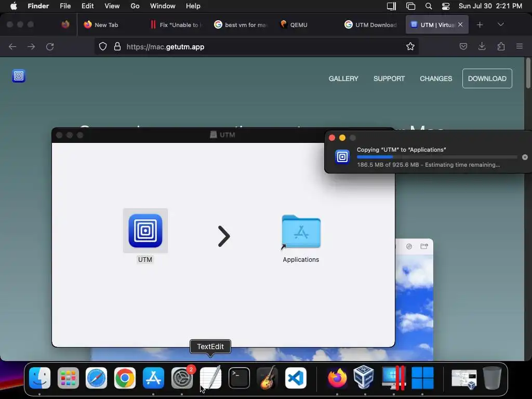Click the page vertical scrollbar
532x399 pixels.
point(528,73)
